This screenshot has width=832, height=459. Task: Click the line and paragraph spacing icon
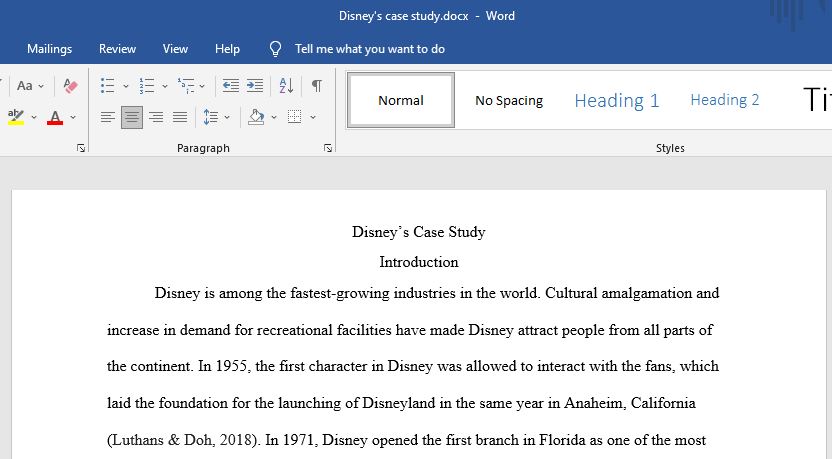click(x=211, y=117)
